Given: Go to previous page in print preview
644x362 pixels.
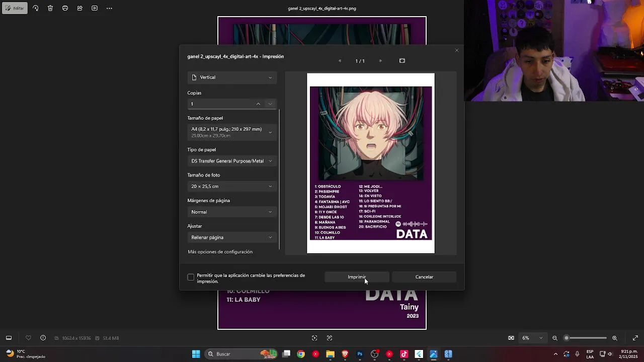Looking at the screenshot, I should 340,61.
